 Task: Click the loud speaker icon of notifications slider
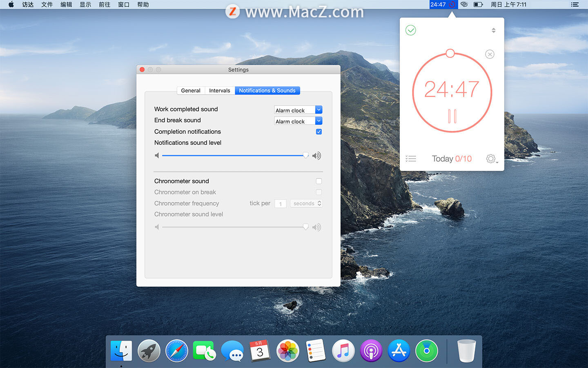317,155
